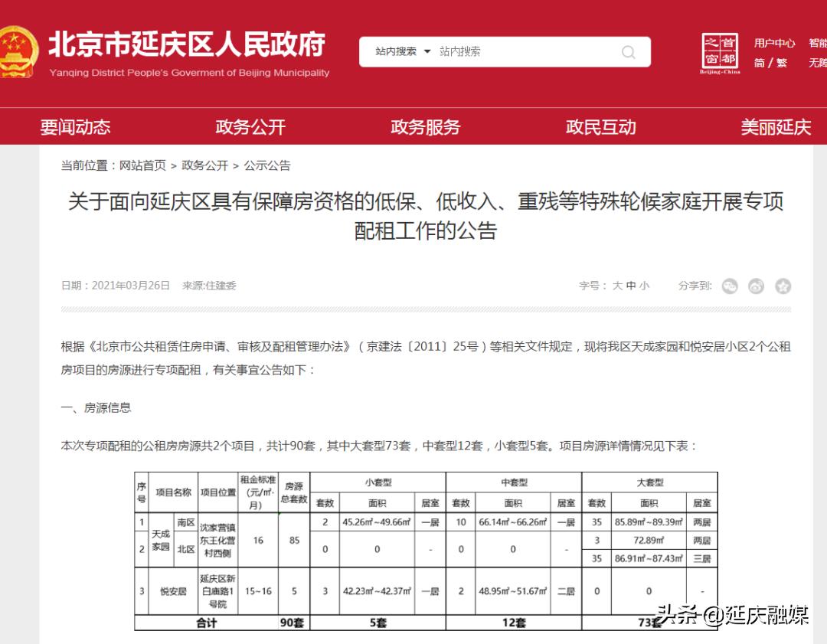Click the 南区 table cell
The image size is (827, 644).
(185, 522)
